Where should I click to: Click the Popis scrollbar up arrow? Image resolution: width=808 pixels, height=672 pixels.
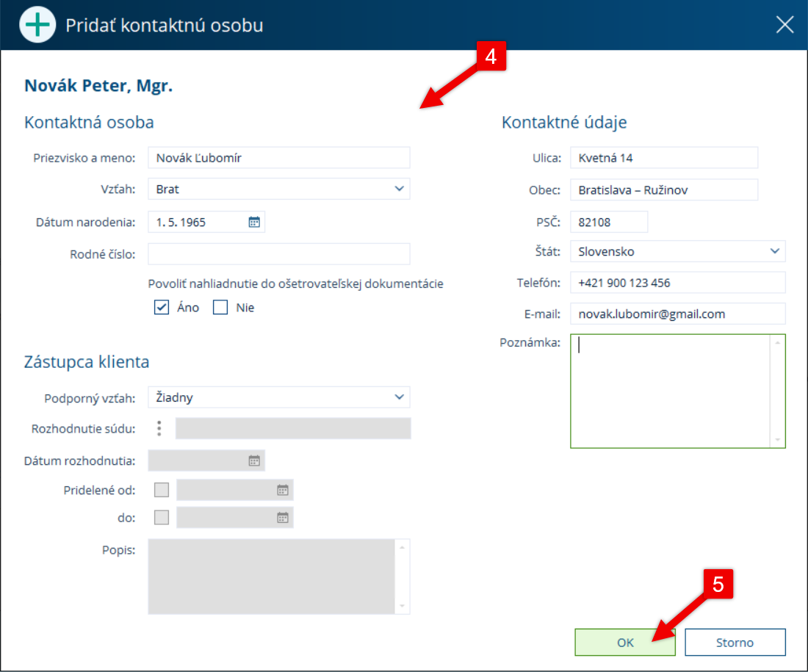402,547
